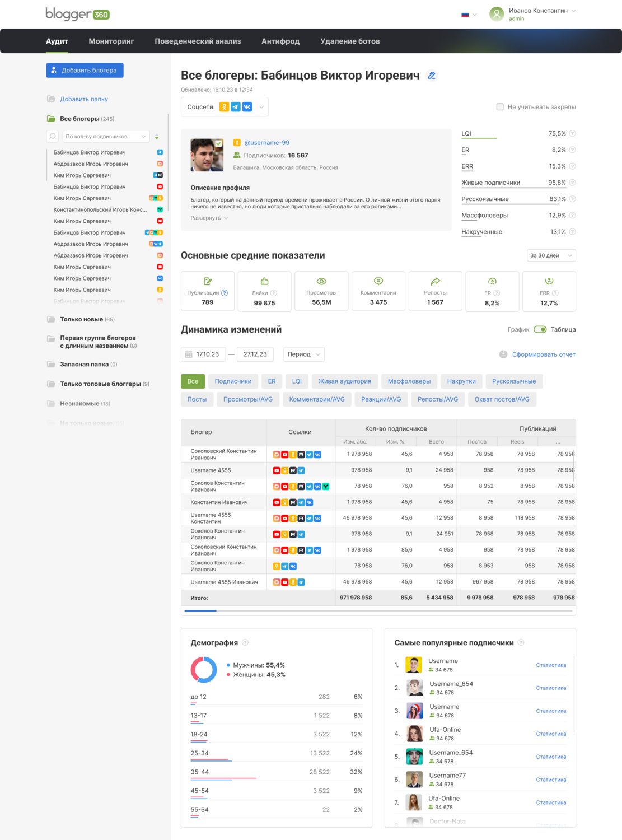Click the calendar icon in start date field

tap(189, 354)
